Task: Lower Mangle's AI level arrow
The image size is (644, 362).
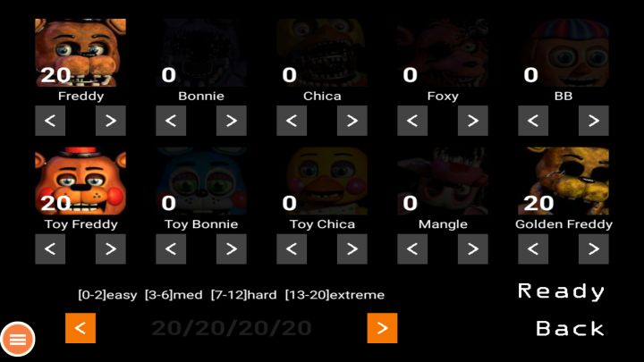Action: [x=412, y=248]
